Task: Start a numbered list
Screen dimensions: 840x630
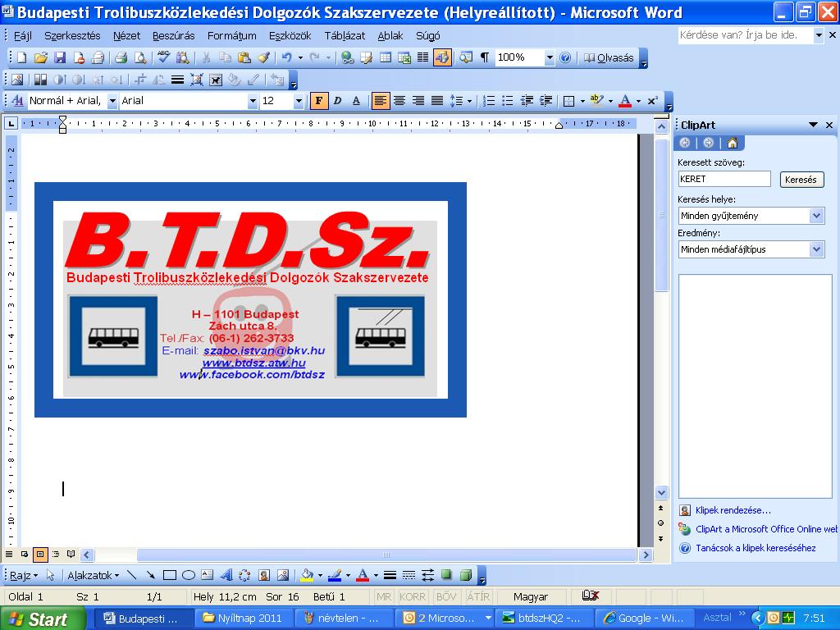Action: pyautogui.click(x=489, y=101)
